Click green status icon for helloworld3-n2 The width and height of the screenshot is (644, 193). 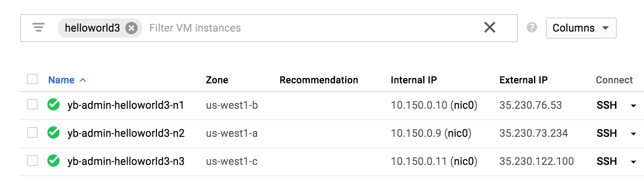(53, 133)
